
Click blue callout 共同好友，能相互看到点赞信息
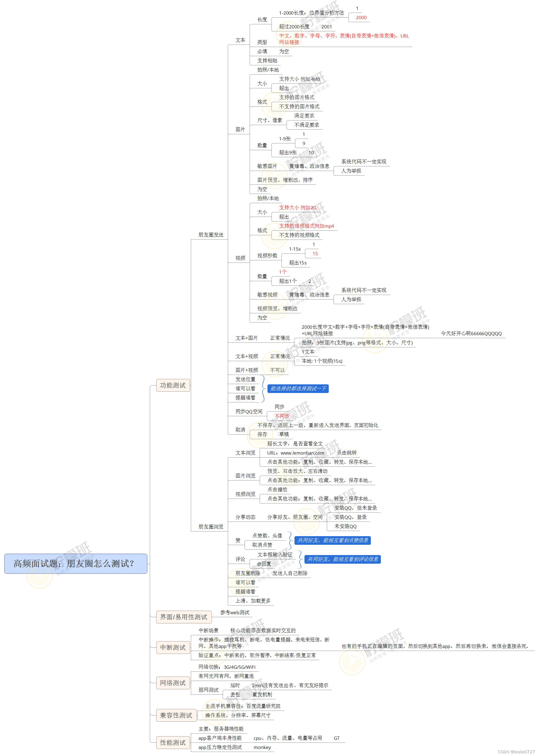332,540
